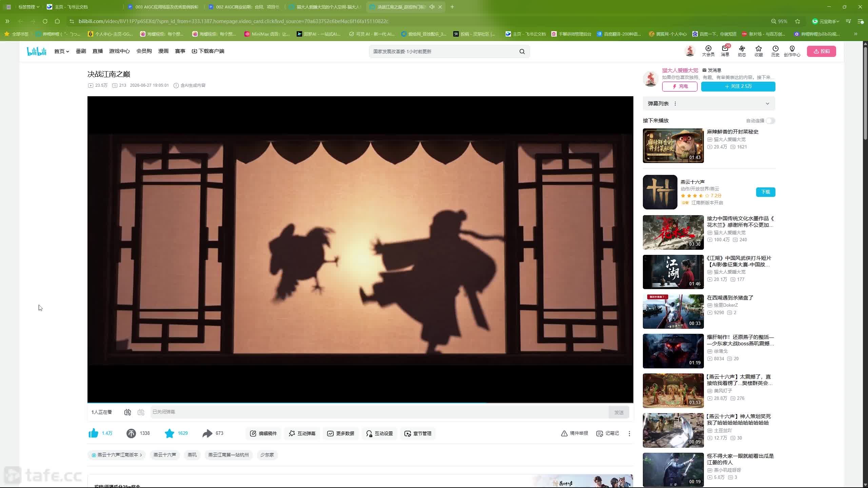Mute the tab audio speaker icon
The image size is (868, 488).
click(x=432, y=7)
